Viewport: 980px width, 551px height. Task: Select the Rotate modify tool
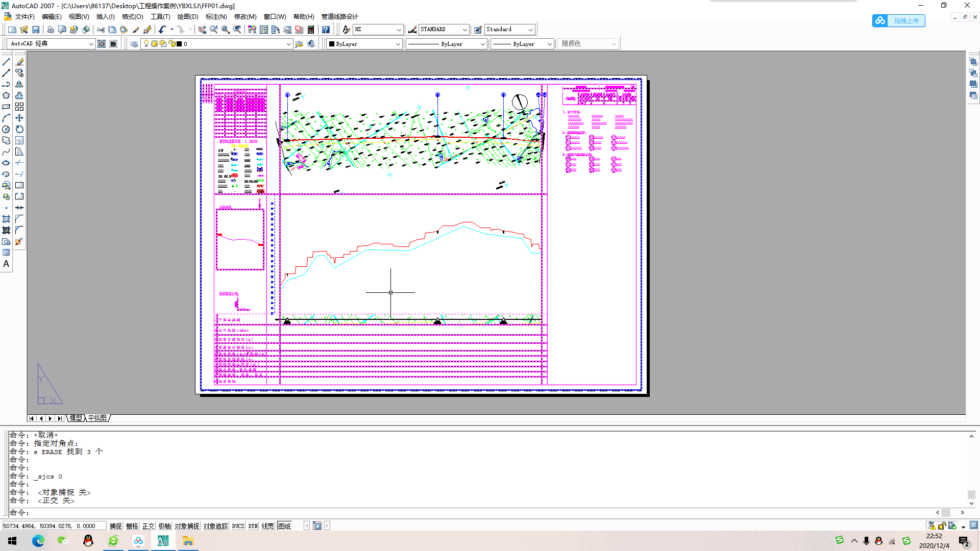pyautogui.click(x=19, y=129)
